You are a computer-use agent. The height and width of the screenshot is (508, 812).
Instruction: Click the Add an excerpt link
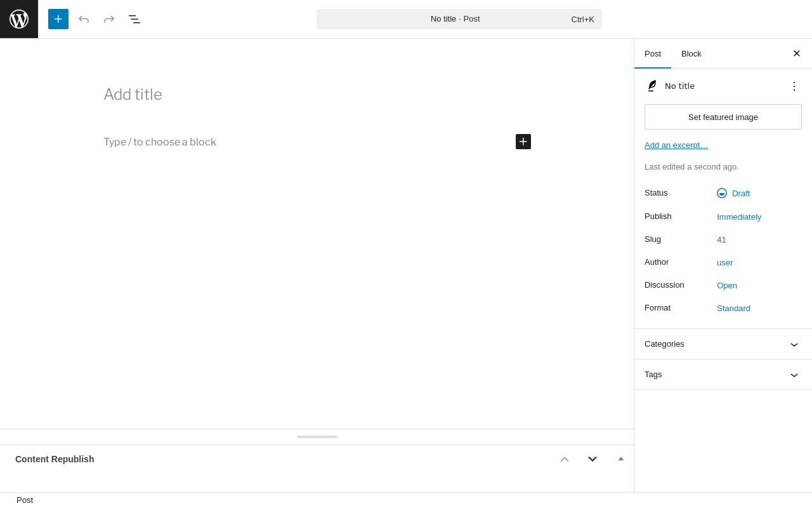tap(676, 145)
